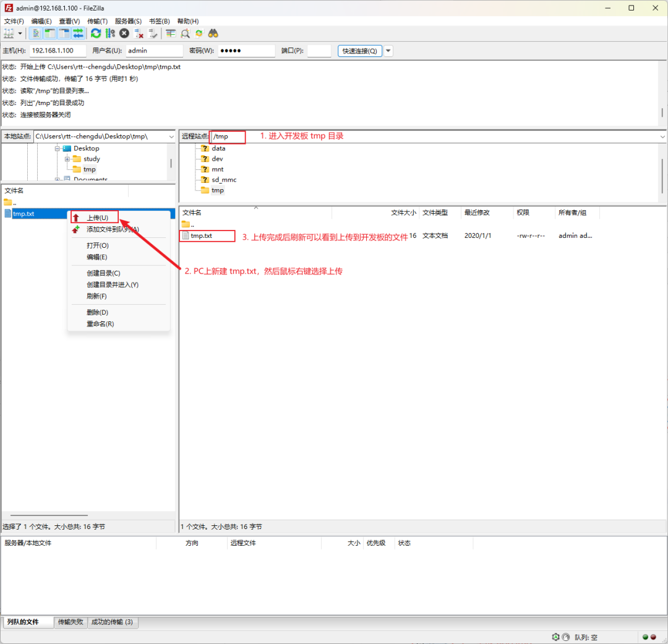Click the local file list horizontal scrollbar
This screenshot has width=668, height=644.
pyautogui.click(x=49, y=515)
